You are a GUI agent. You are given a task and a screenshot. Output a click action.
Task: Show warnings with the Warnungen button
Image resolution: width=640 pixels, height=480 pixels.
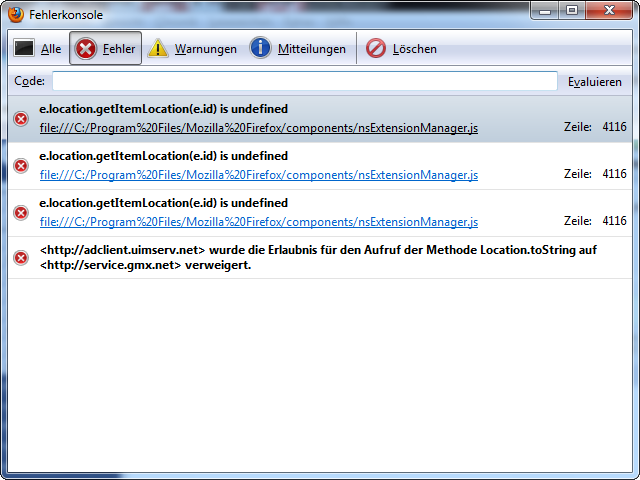click(192, 49)
